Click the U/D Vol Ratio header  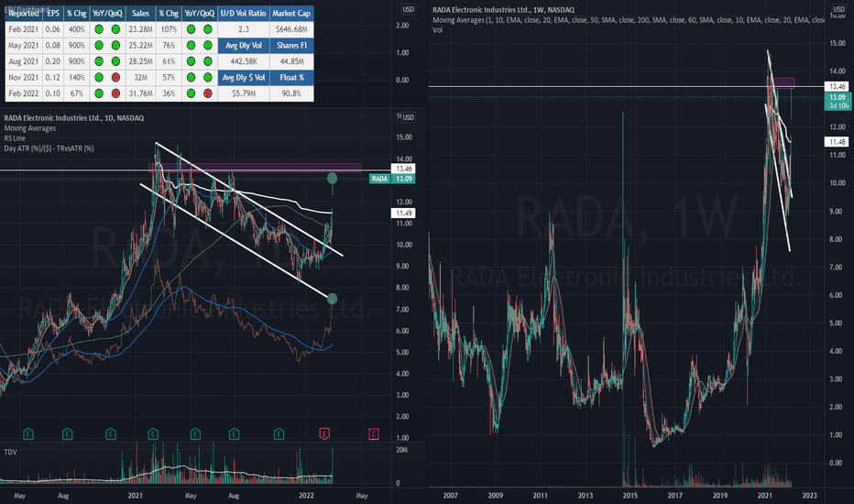point(244,13)
